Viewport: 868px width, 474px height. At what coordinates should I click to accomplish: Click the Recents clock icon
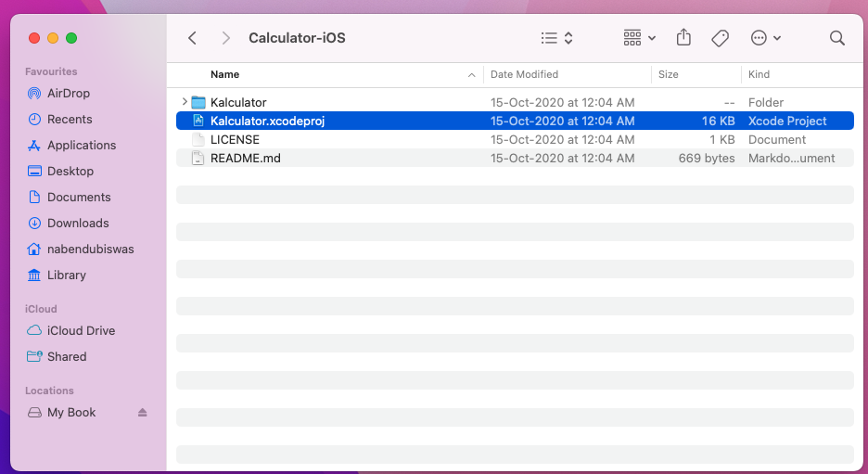tap(34, 119)
